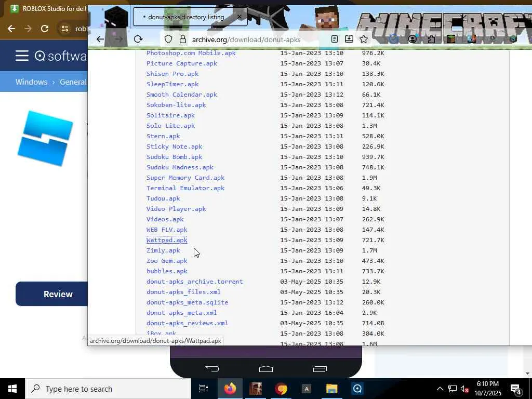Open donut-apks_meta.xml link
The image size is (532, 399).
click(x=181, y=313)
